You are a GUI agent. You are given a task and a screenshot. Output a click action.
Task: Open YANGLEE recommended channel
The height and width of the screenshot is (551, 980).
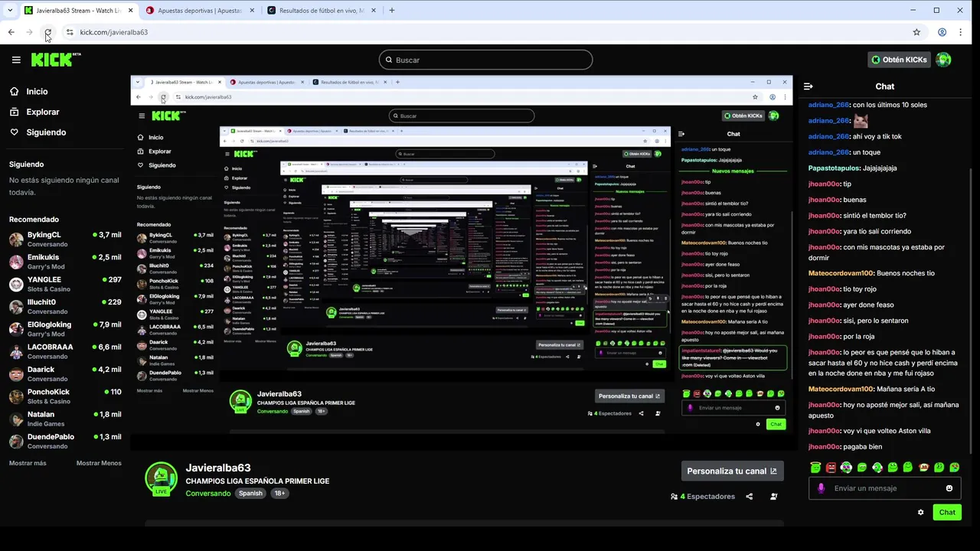coord(65,284)
